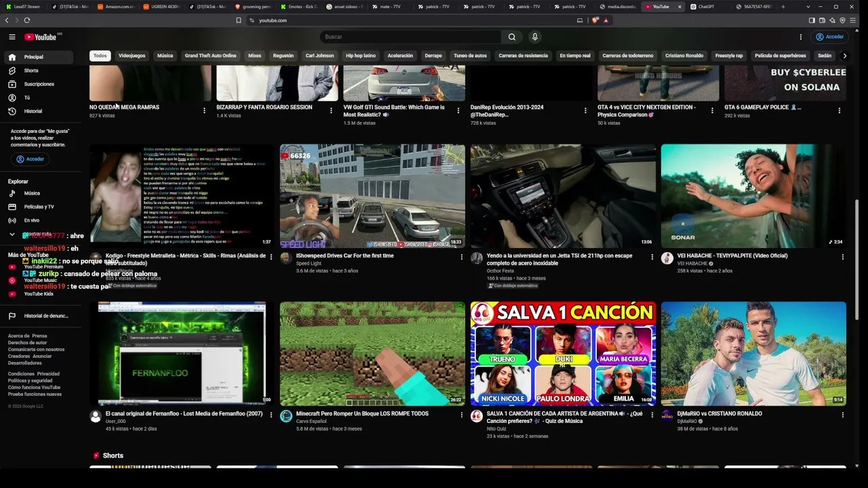Select the Freestyle rap filter chip
This screenshot has width=868, height=488.
(x=729, y=56)
